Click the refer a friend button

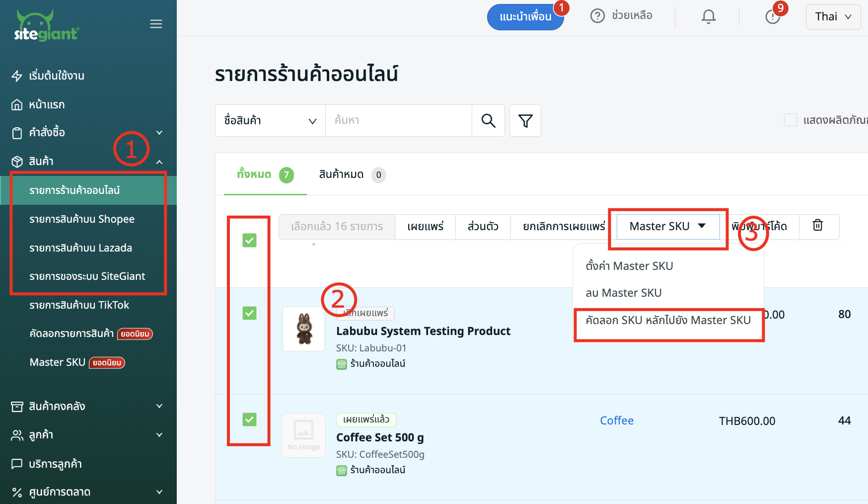pos(525,17)
